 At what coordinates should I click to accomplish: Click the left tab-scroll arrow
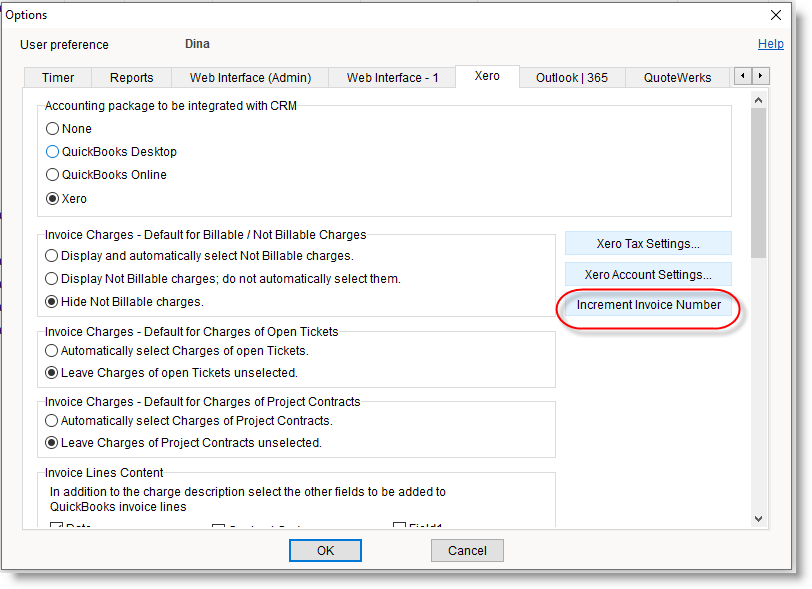point(743,76)
